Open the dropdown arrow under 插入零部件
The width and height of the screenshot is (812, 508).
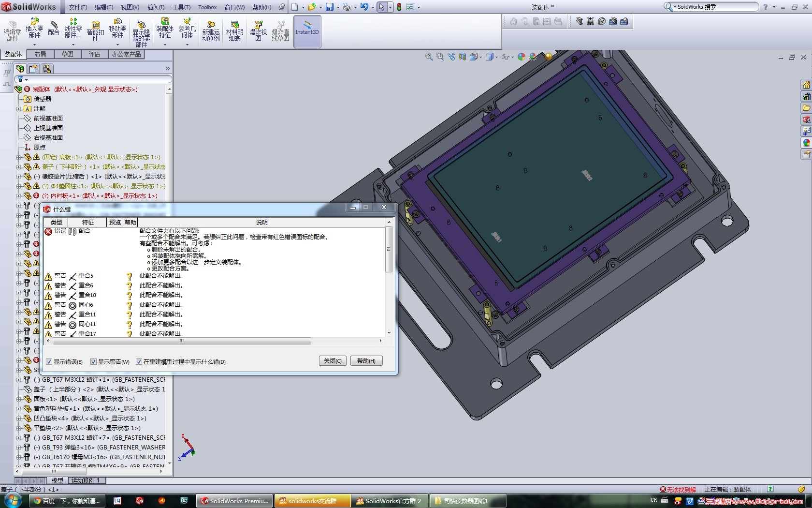(34, 45)
